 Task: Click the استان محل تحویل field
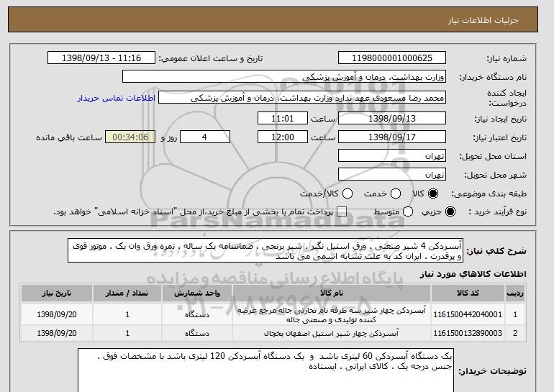[392, 156]
